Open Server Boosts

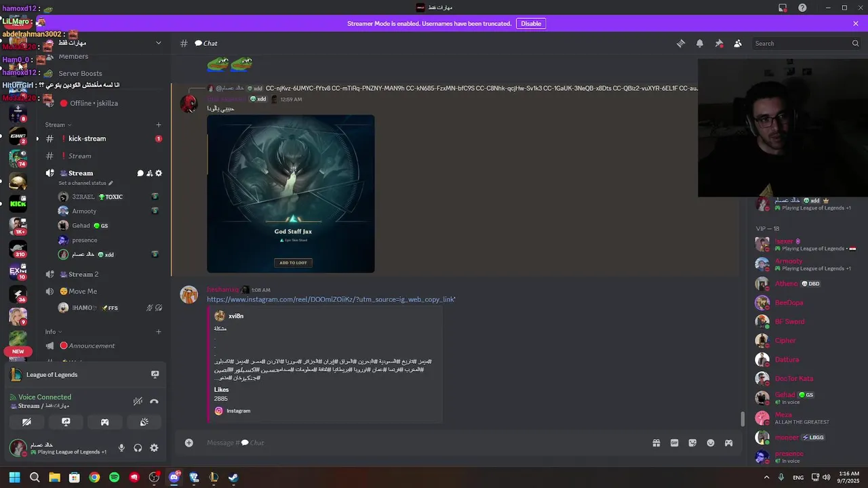(x=80, y=73)
